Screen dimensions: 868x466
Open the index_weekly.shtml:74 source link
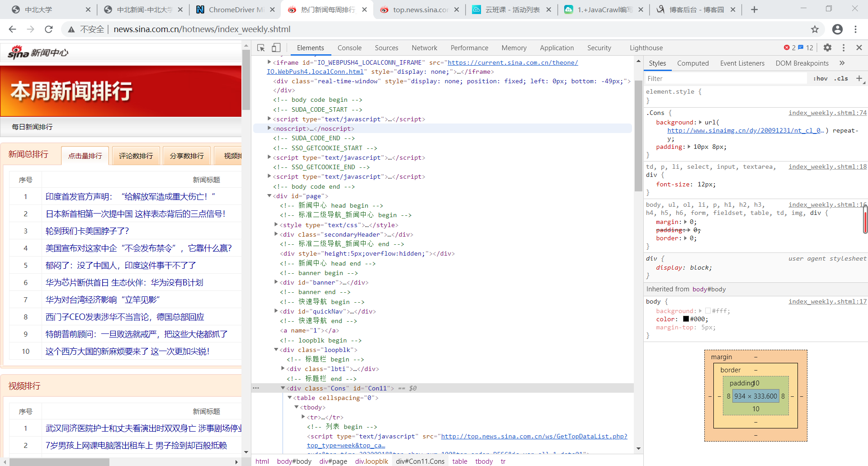(827, 113)
